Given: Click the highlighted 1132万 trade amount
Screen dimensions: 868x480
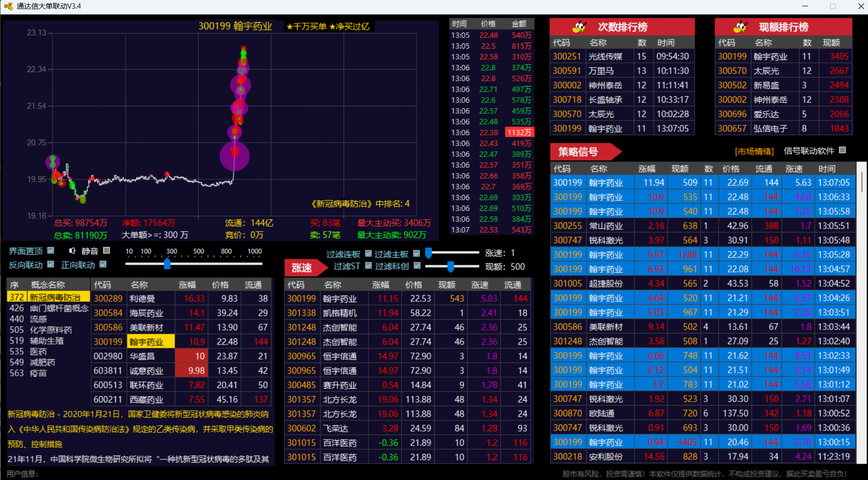Looking at the screenshot, I should (519, 133).
